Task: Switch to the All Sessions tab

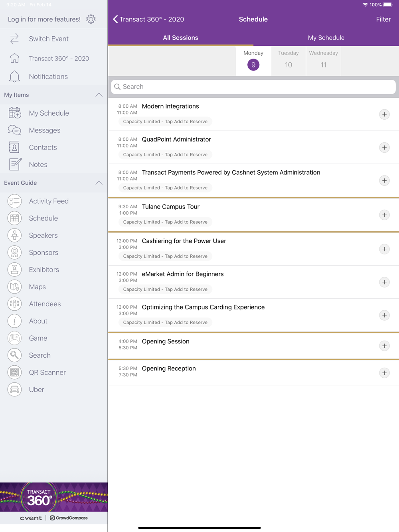Action: point(180,38)
